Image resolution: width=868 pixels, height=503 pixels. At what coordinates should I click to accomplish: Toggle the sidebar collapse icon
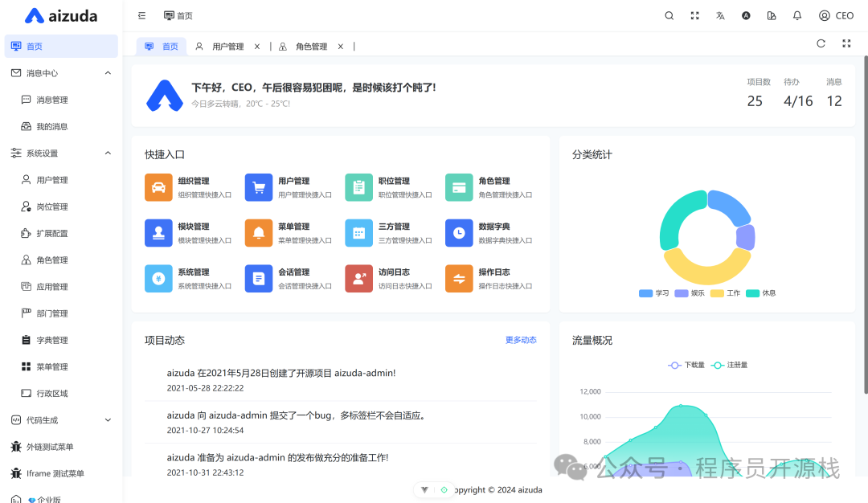click(141, 15)
